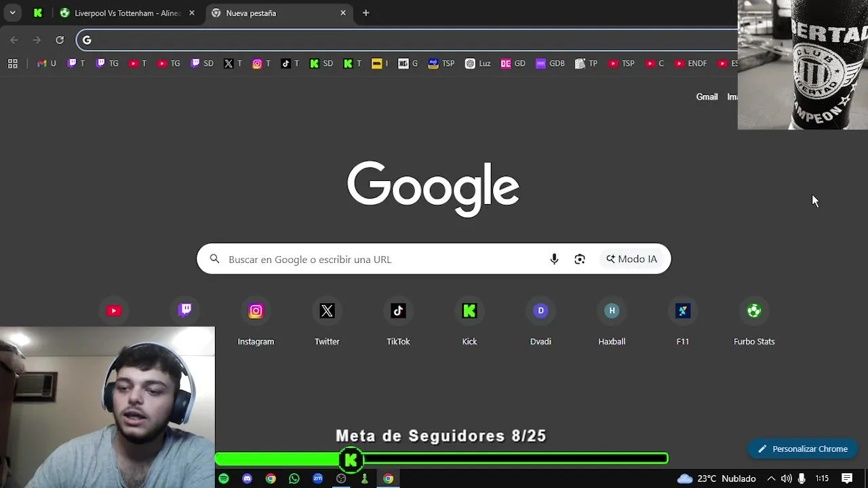
Task: Focus the Chrome address bar
Action: (x=407, y=40)
